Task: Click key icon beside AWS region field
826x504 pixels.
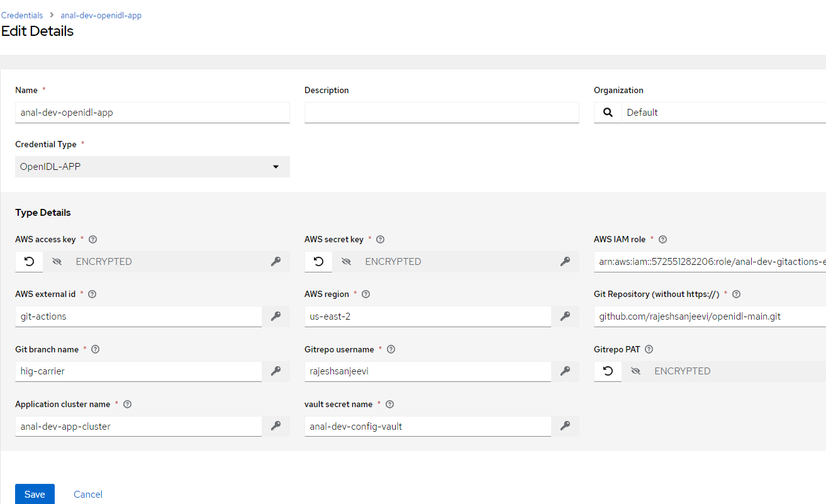Action: coord(565,316)
